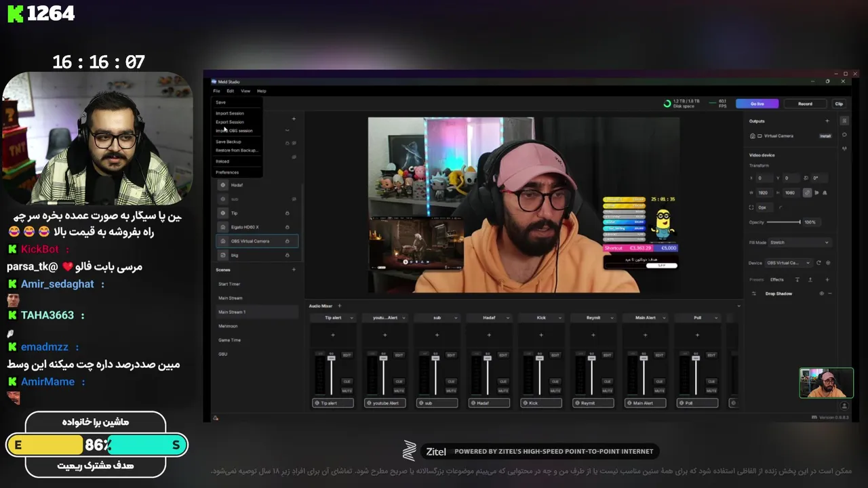Mute the Poll track

[711, 391]
